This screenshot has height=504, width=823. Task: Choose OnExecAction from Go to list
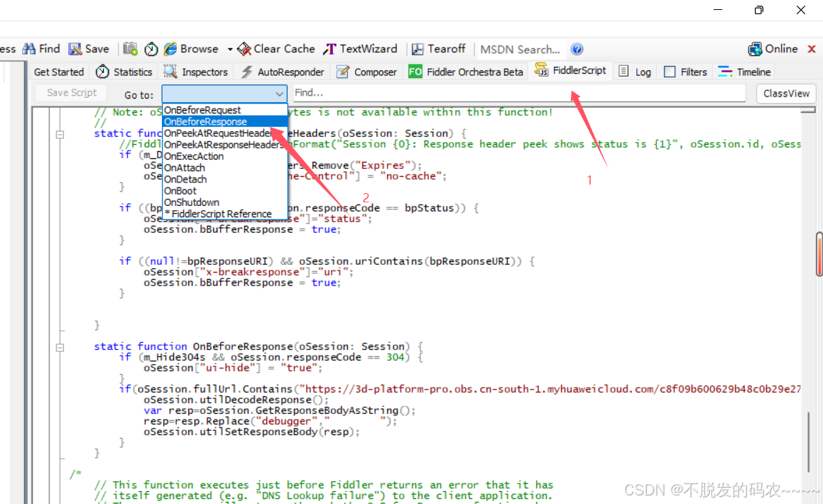point(225,156)
